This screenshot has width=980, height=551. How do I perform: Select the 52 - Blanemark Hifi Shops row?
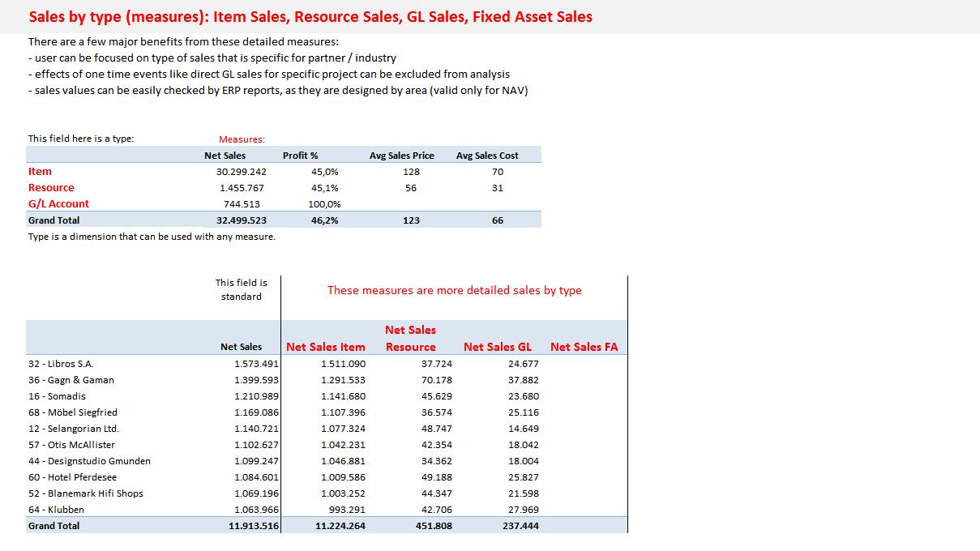86,493
